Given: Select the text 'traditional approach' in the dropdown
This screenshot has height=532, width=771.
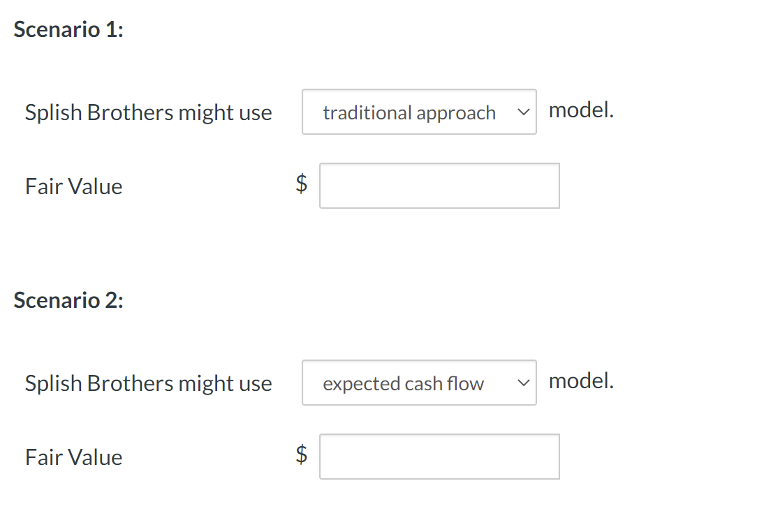Looking at the screenshot, I should point(407,112).
